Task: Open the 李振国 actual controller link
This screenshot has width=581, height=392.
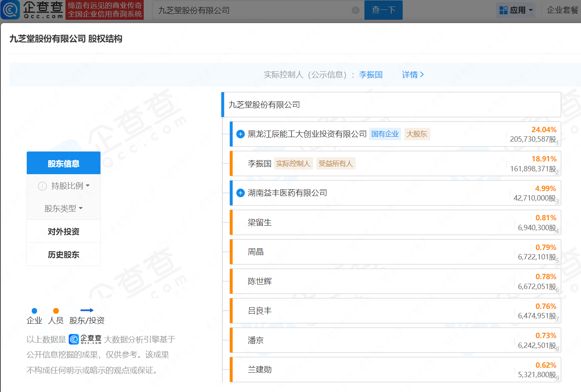Action: [x=371, y=75]
